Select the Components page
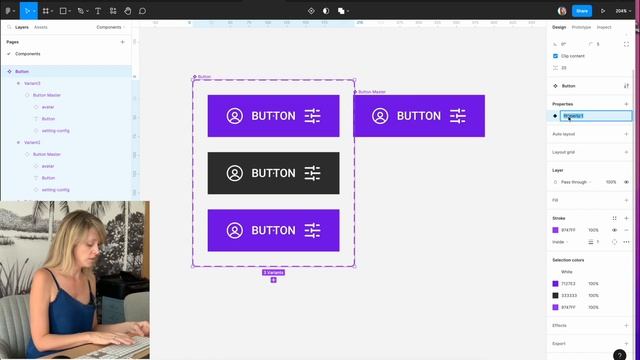This screenshot has width=640, height=360. pyautogui.click(x=27, y=54)
